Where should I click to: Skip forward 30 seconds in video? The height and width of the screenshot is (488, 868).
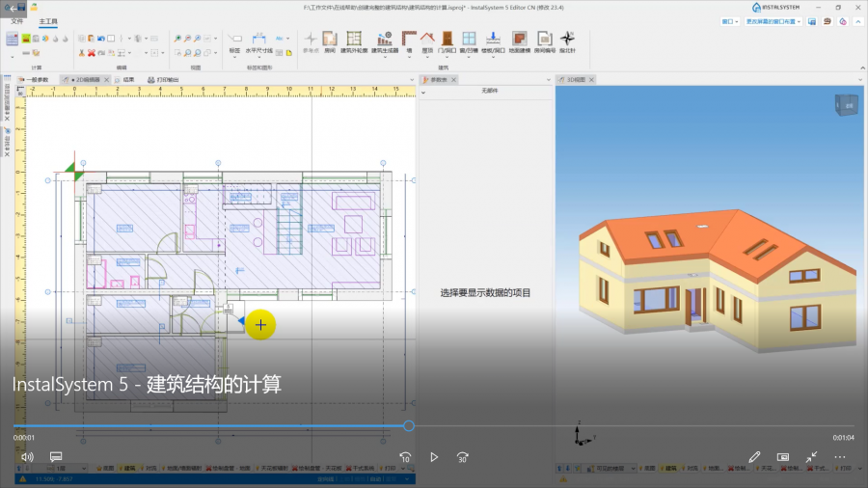tap(463, 456)
